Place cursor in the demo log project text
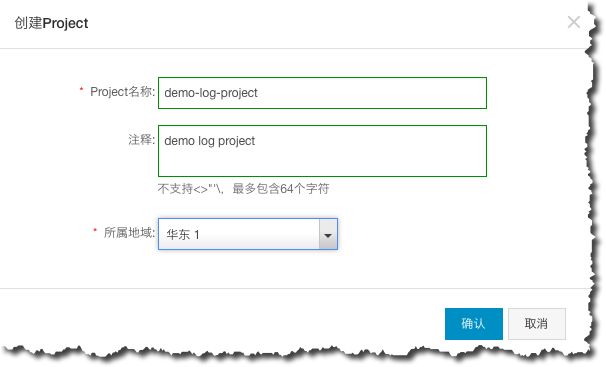 coord(209,141)
